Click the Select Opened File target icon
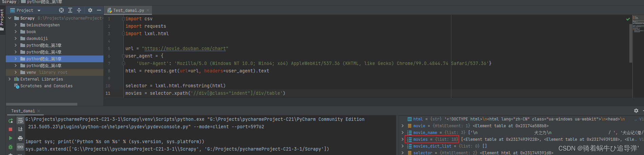 (x=61, y=10)
